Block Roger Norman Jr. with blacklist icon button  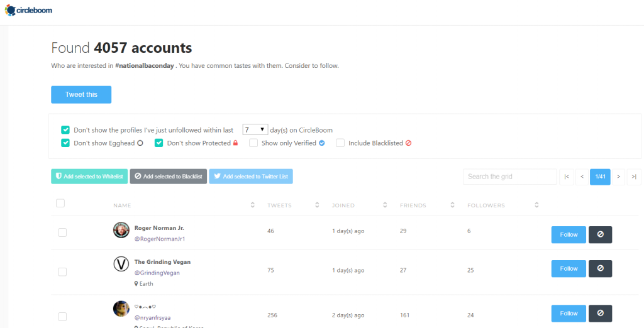pyautogui.click(x=600, y=234)
